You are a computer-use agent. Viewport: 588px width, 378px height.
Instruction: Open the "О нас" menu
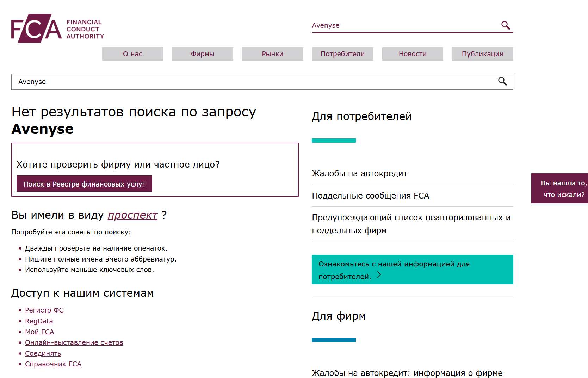[132, 54]
